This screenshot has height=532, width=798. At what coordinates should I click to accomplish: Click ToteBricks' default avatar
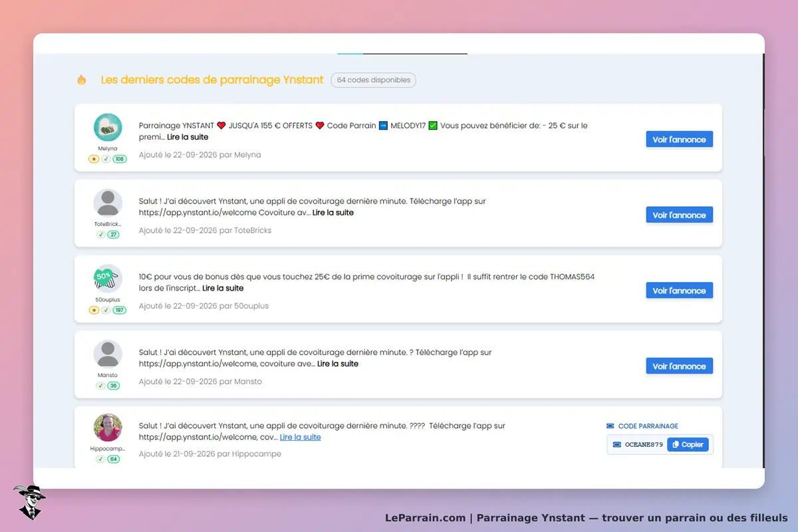108,203
